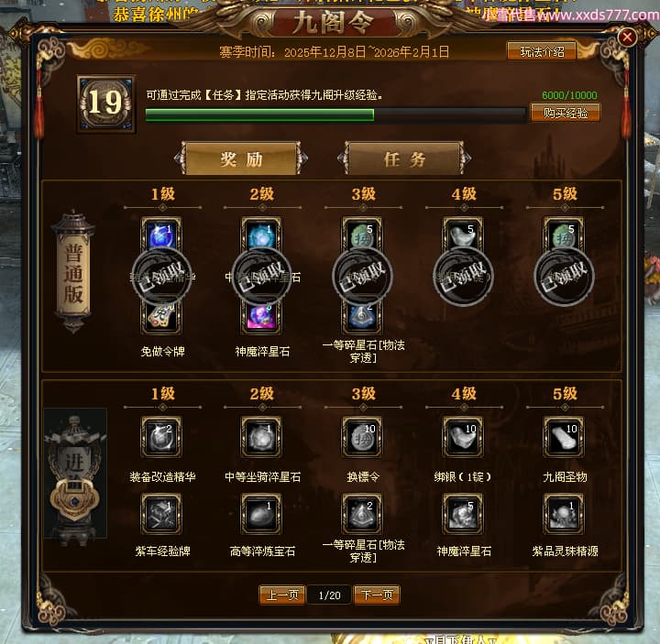This screenshot has height=644, width=660.
Task: Open the 玩法介绍 gameplay introduction
Action: [542, 51]
